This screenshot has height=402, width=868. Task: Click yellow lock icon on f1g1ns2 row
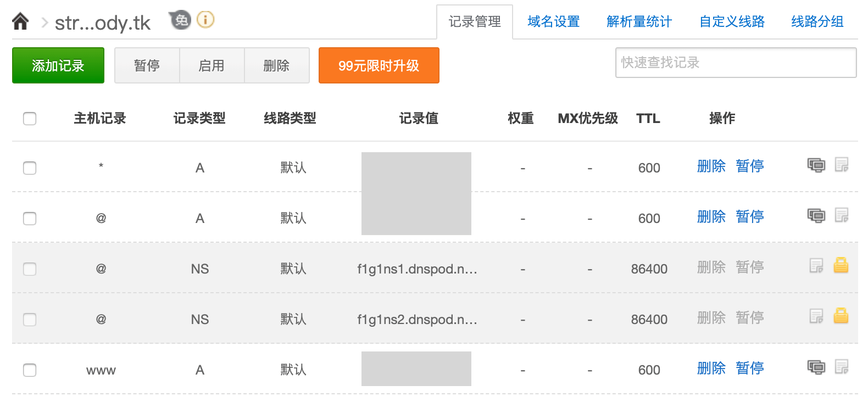[841, 316]
